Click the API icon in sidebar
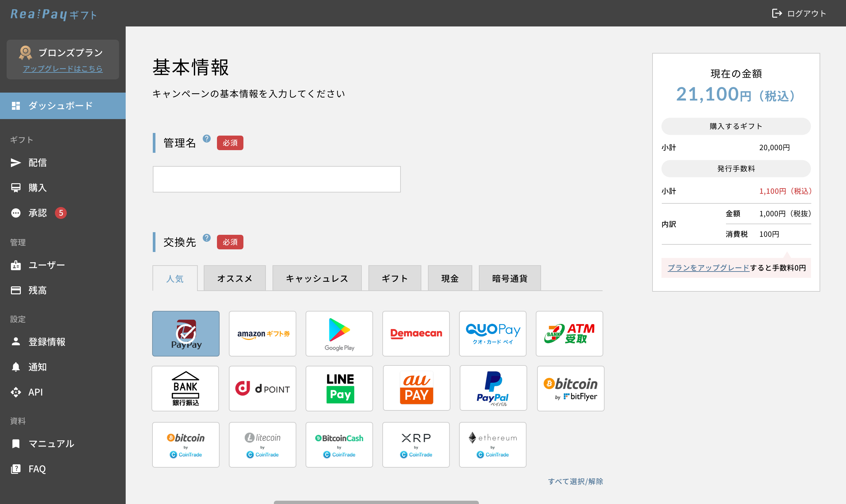The image size is (846, 504). coord(16,392)
